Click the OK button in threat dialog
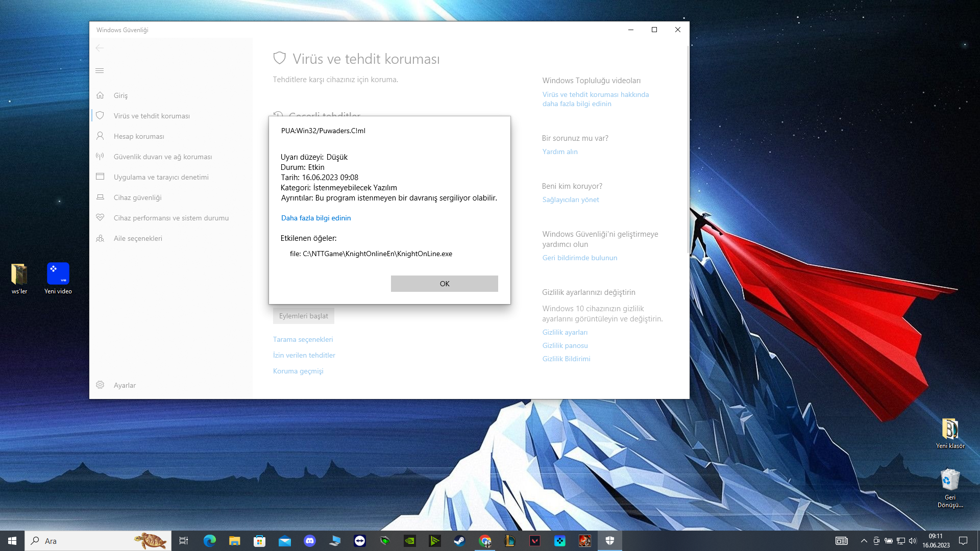This screenshot has width=980, height=551. tap(444, 284)
